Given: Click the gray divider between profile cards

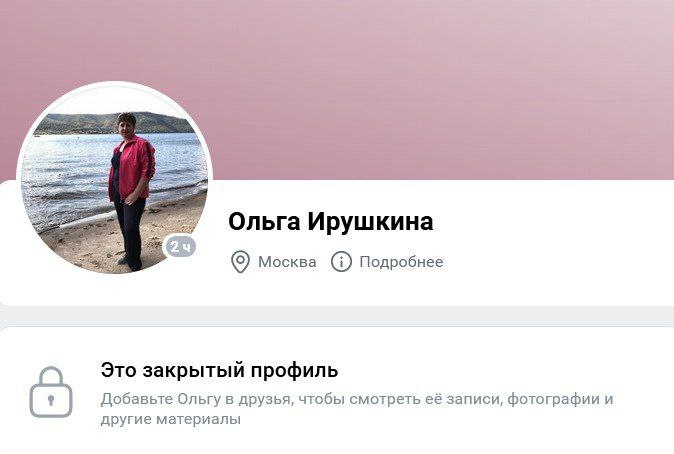Looking at the screenshot, I should [x=337, y=317].
